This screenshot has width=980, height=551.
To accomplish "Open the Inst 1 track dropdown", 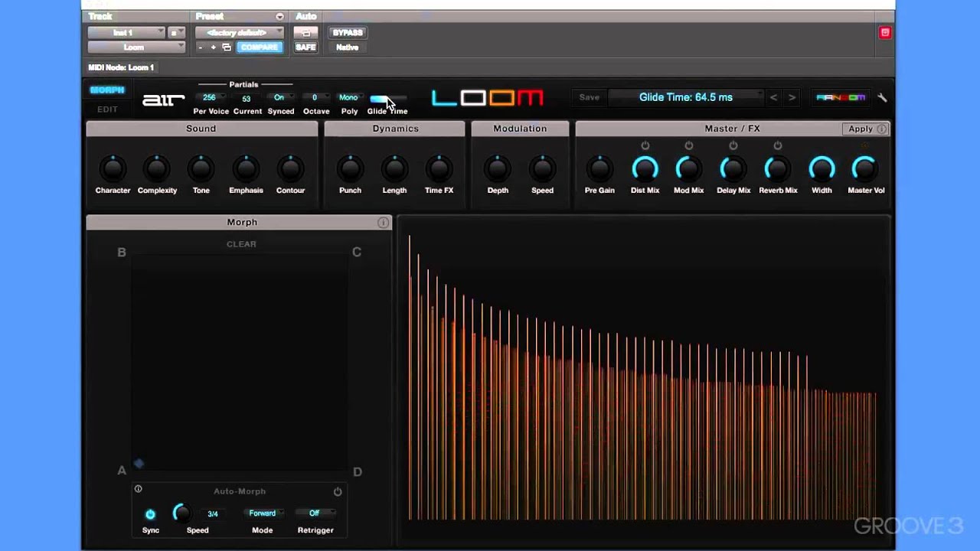I will pos(126,33).
